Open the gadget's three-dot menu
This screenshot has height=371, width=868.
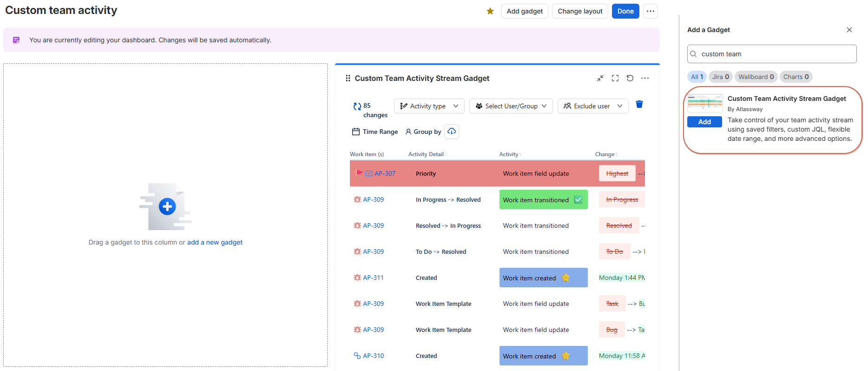click(645, 78)
